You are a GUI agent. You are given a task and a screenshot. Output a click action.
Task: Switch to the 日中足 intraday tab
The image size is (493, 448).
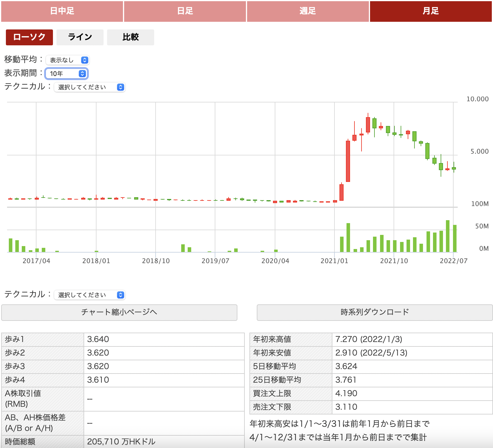pyautogui.click(x=62, y=11)
